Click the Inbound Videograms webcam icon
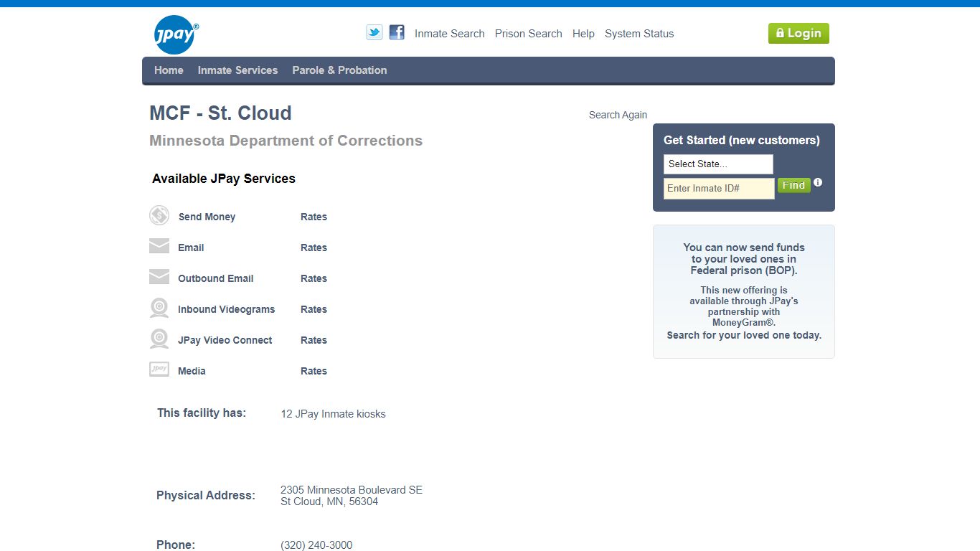The image size is (980, 551). 159,308
